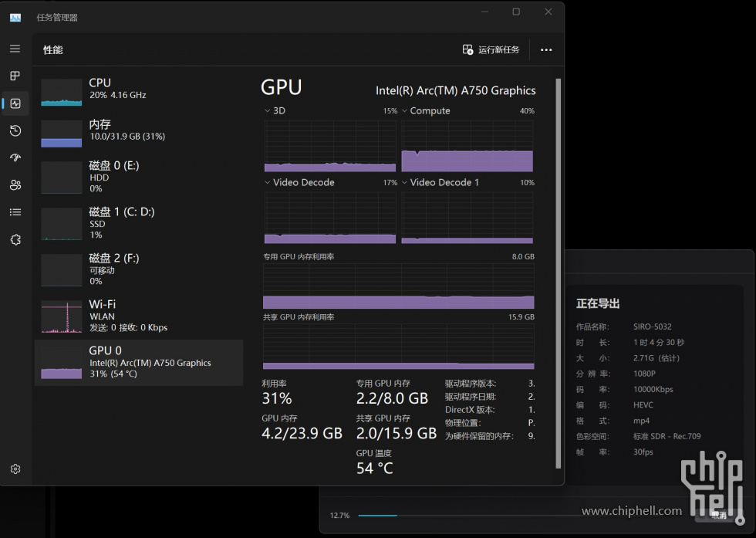The width and height of the screenshot is (756, 538).
Task: Click 12.7% progress text in export window
Action: pyautogui.click(x=339, y=516)
